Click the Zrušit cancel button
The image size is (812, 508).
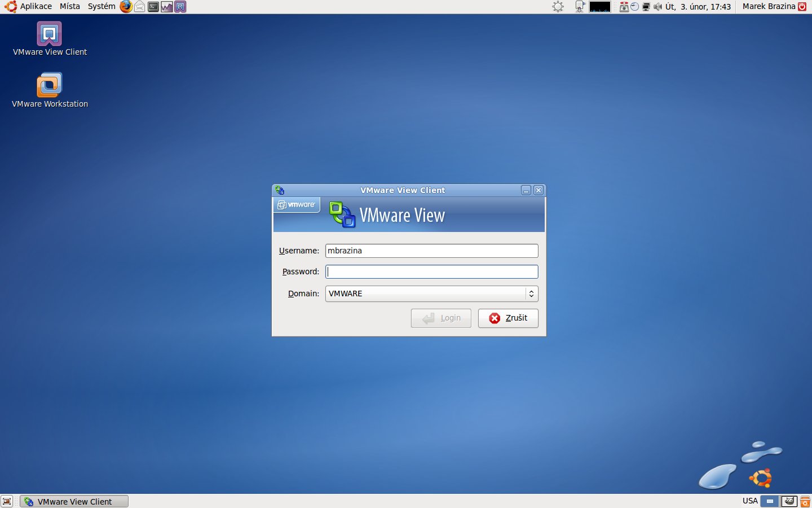tap(508, 318)
